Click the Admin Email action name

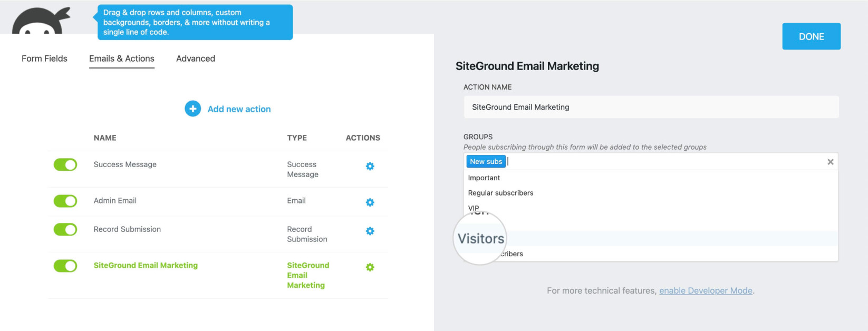115,200
